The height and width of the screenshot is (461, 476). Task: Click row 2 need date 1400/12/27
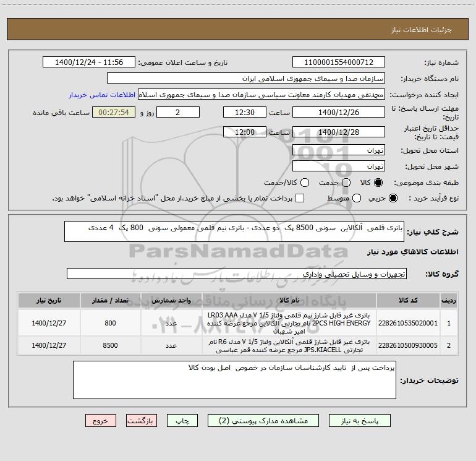[49, 345]
